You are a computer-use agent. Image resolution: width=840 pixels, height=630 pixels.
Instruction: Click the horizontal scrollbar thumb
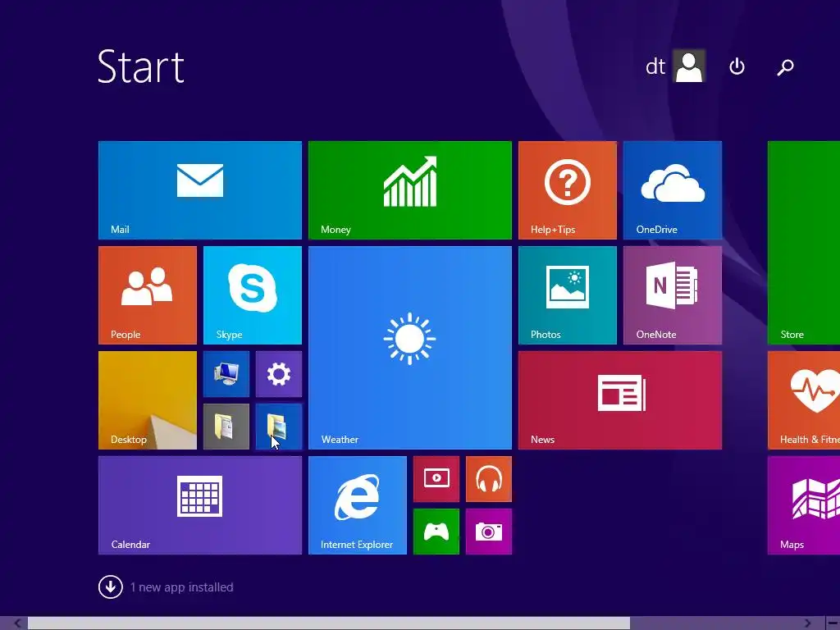click(x=329, y=623)
